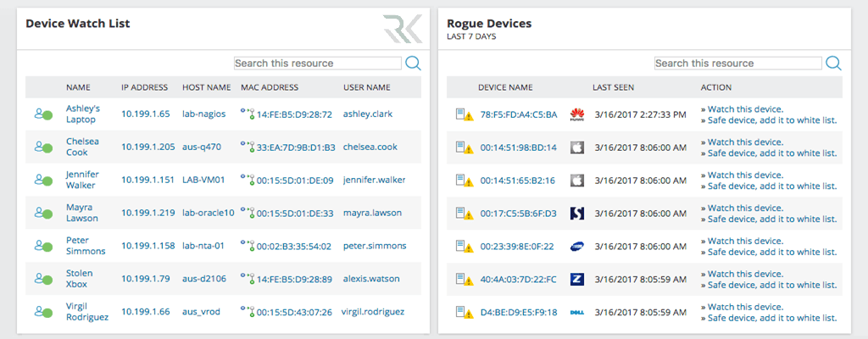Click the network port icon beside 14:FE:B5:D9:28:72
This screenshot has height=339, width=868.
[248, 114]
